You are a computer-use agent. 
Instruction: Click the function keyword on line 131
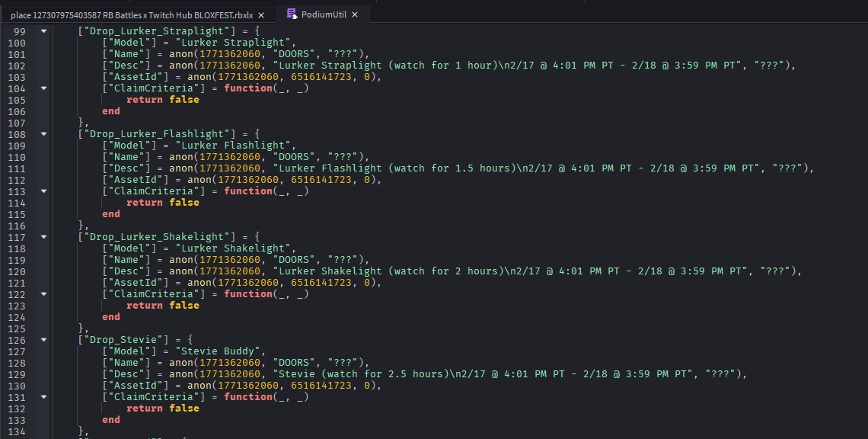[x=248, y=397]
